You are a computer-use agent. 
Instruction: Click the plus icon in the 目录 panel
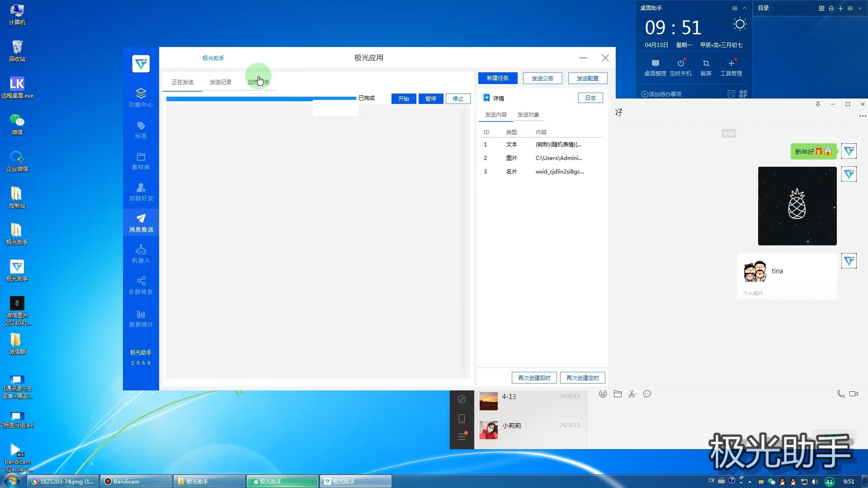tap(840, 8)
